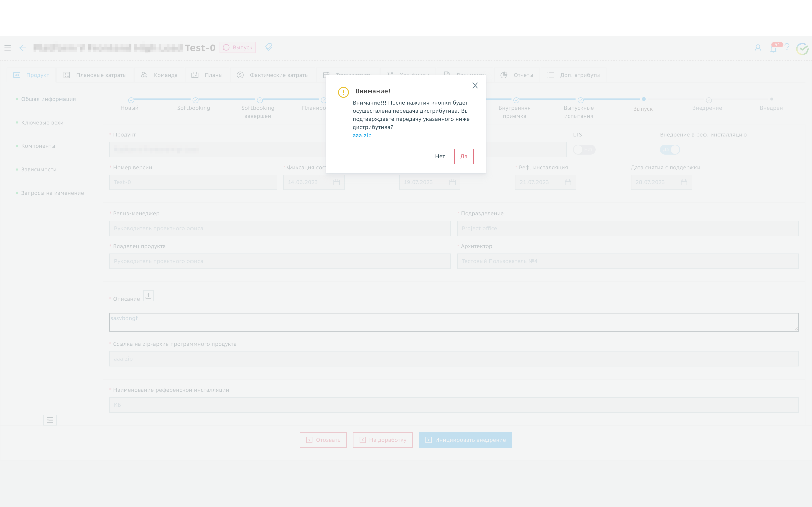Click the tag icon near the title

268,47
